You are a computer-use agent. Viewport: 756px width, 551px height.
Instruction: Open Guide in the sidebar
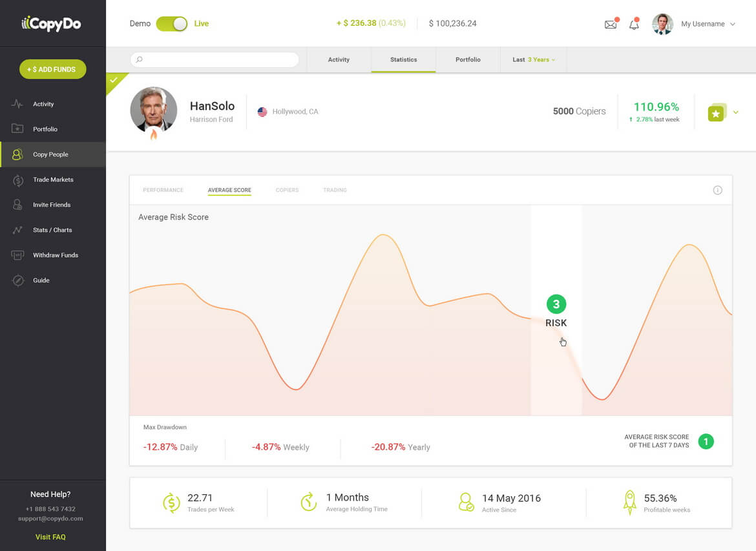53,280
